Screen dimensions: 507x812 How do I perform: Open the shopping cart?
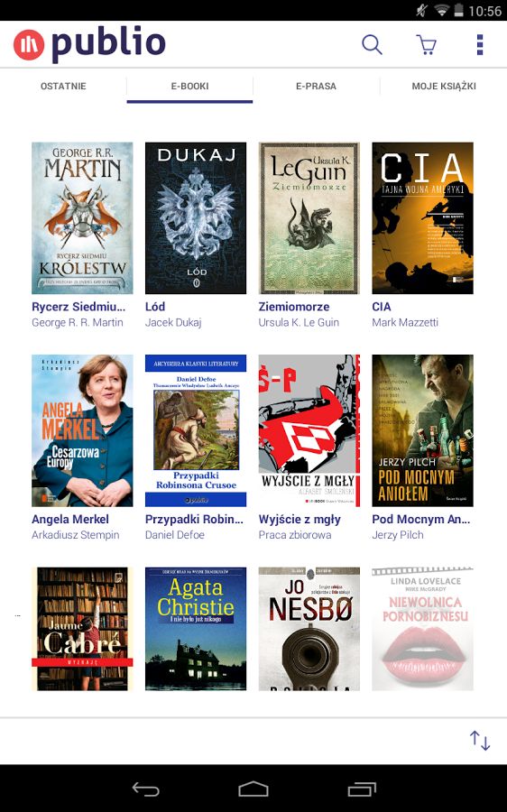tap(427, 45)
